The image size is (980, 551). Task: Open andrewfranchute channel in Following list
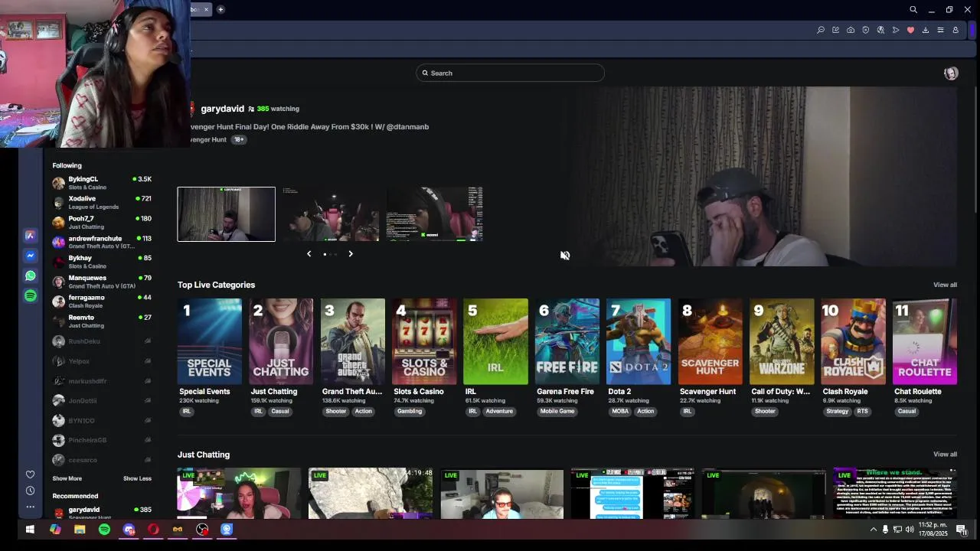point(102,242)
